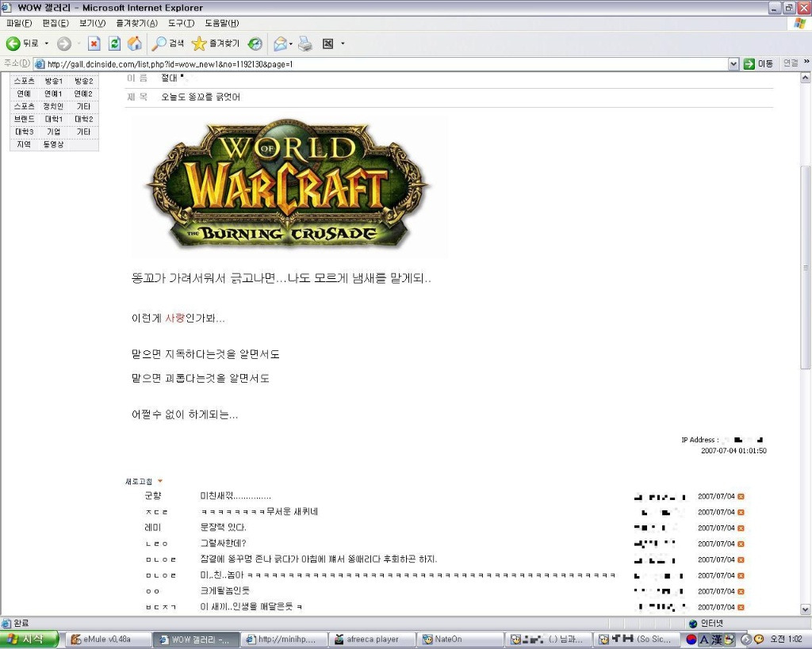Click the gray Forward arrow icon
Image resolution: width=812 pixels, height=649 pixels.
click(x=63, y=44)
